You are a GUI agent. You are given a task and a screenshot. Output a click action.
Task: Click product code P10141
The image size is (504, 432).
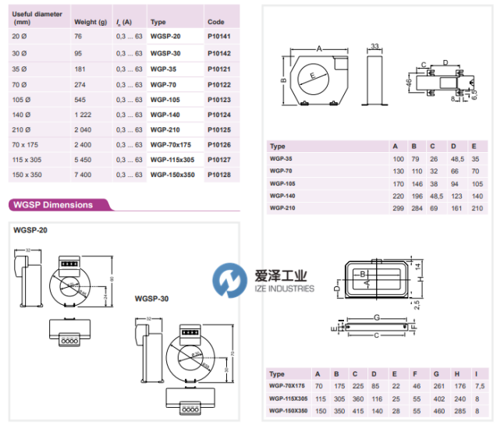point(219,37)
